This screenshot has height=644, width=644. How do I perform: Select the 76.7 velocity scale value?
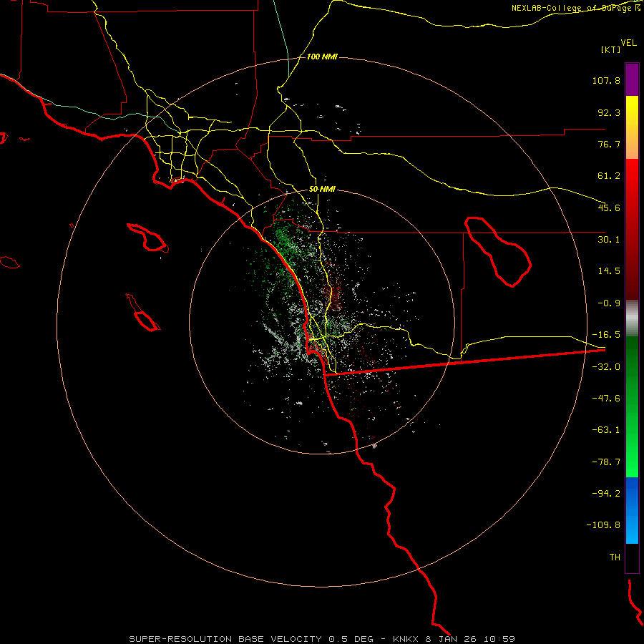coord(609,144)
